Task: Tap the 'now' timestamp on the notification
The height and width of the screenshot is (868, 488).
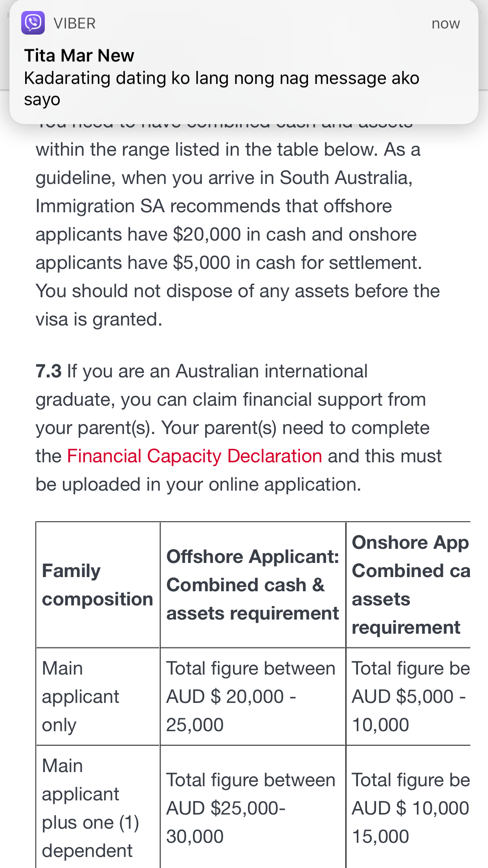Action: tap(446, 24)
